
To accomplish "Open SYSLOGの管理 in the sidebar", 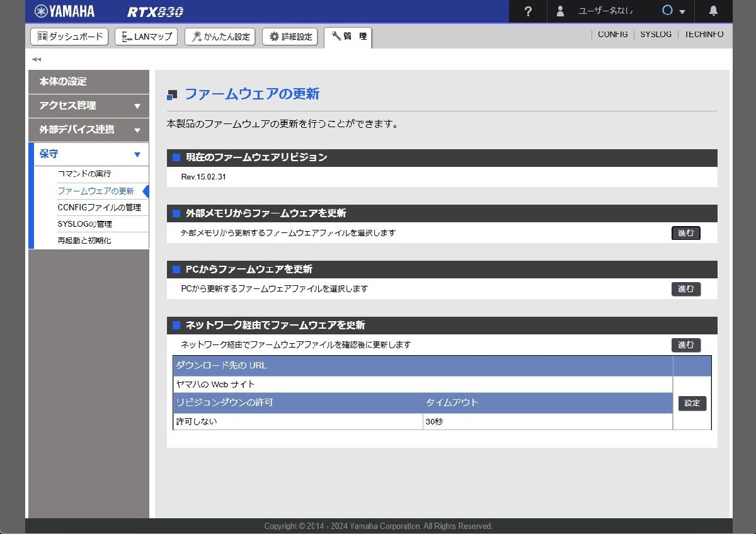I will click(x=85, y=224).
